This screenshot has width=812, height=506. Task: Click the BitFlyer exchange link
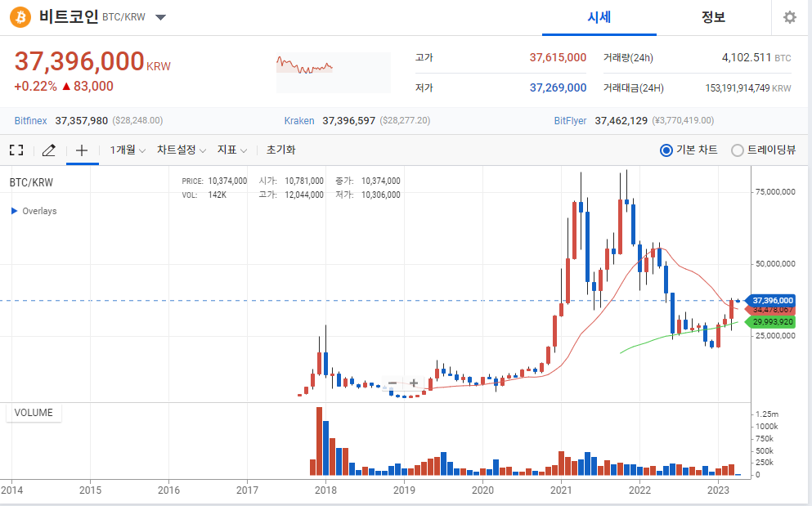(570, 121)
